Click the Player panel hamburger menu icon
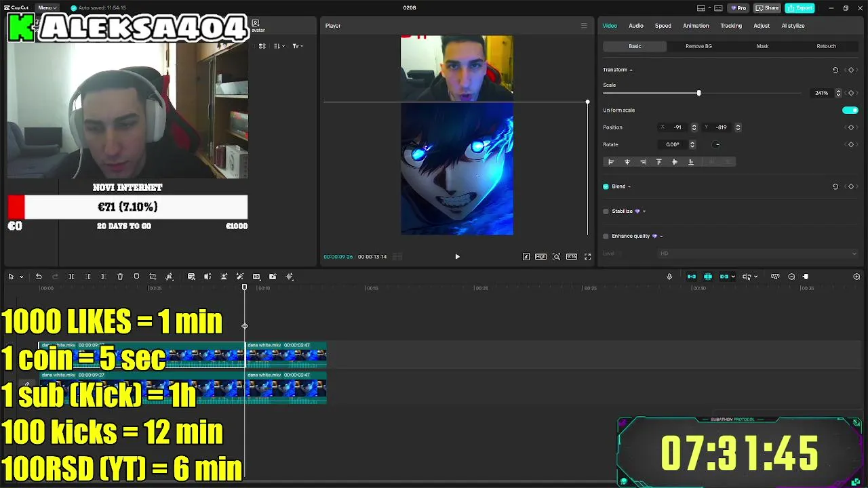The width and height of the screenshot is (868, 488). point(583,26)
